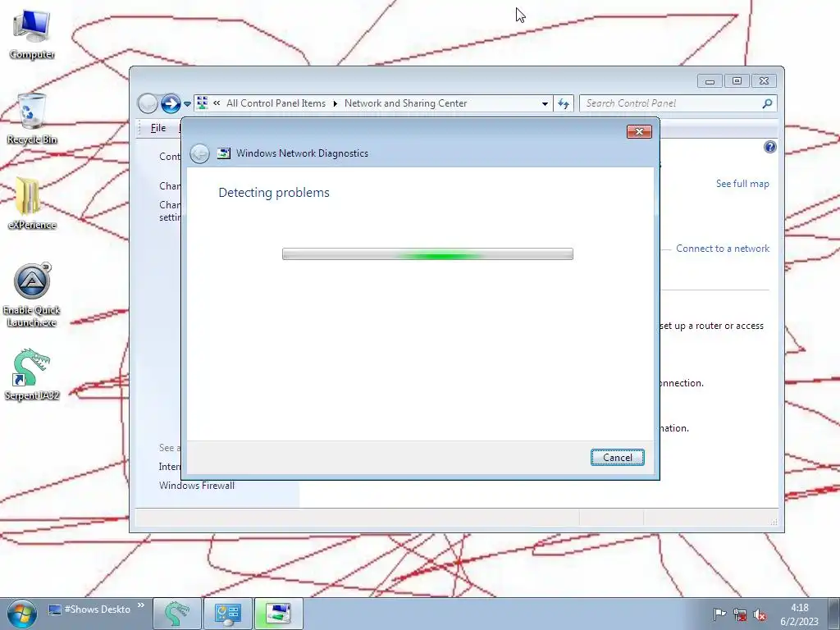Screen dimensions: 840x630
Task: Click the Control Panel back arrow
Action: pyautogui.click(x=148, y=103)
